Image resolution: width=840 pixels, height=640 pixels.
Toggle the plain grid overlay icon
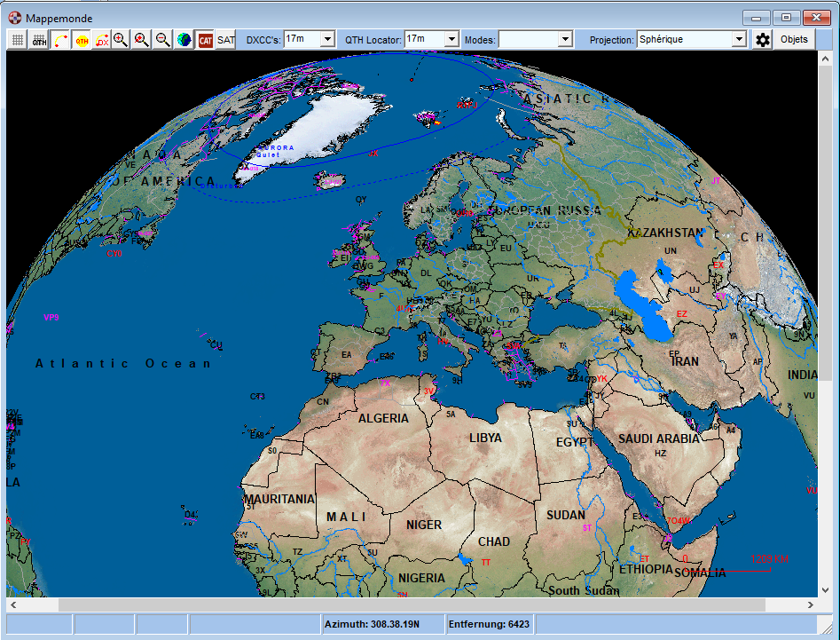(x=18, y=40)
